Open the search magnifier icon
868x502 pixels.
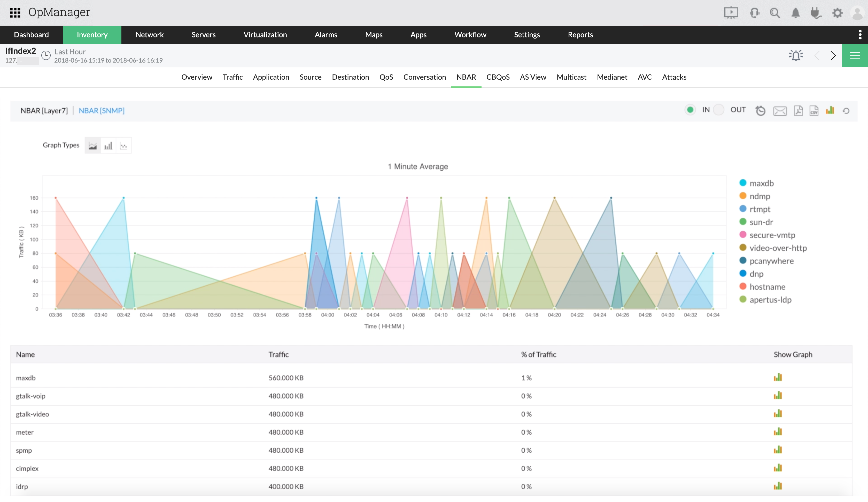tap(775, 13)
